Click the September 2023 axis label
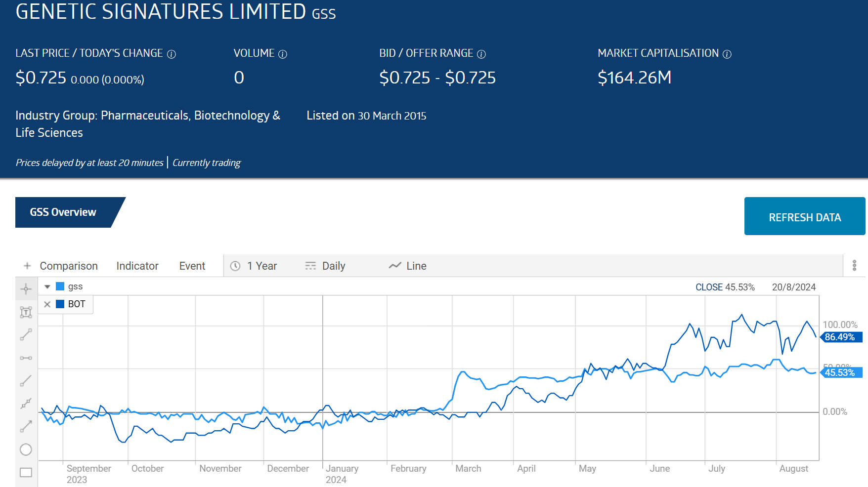The image size is (868, 487). [89, 474]
